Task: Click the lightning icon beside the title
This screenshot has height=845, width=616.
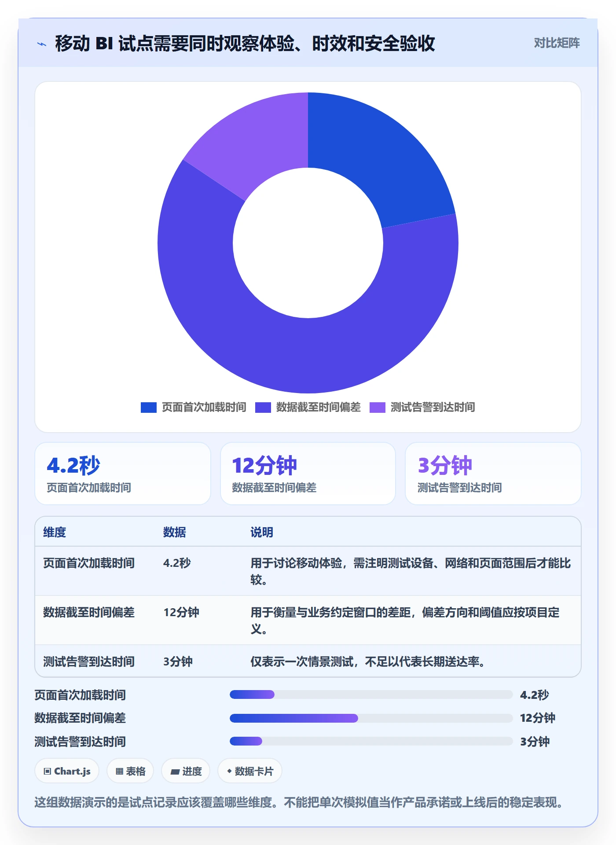Action: coord(42,44)
